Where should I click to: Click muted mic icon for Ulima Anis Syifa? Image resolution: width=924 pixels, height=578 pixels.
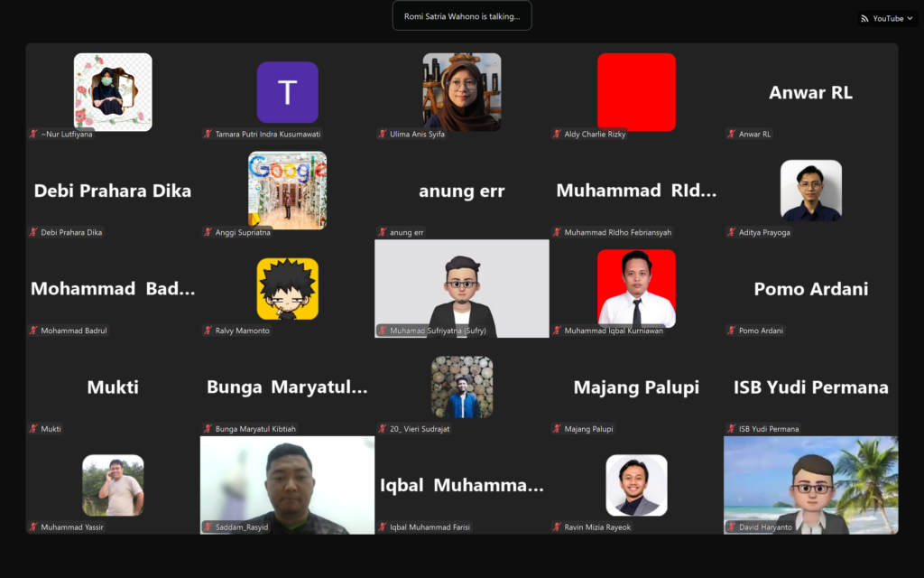point(383,134)
